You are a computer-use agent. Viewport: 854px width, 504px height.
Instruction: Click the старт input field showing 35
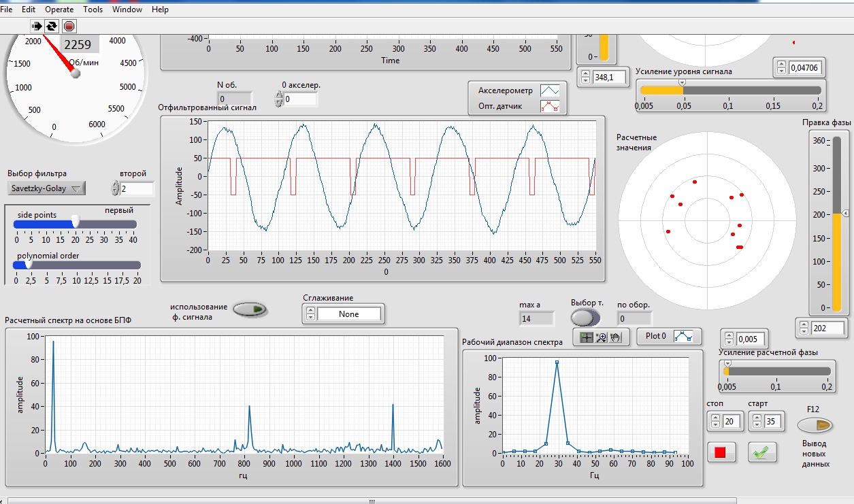(x=774, y=422)
